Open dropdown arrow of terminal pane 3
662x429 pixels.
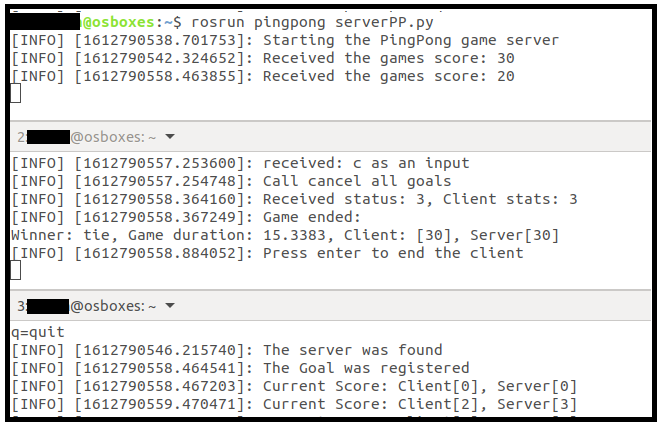170,305
